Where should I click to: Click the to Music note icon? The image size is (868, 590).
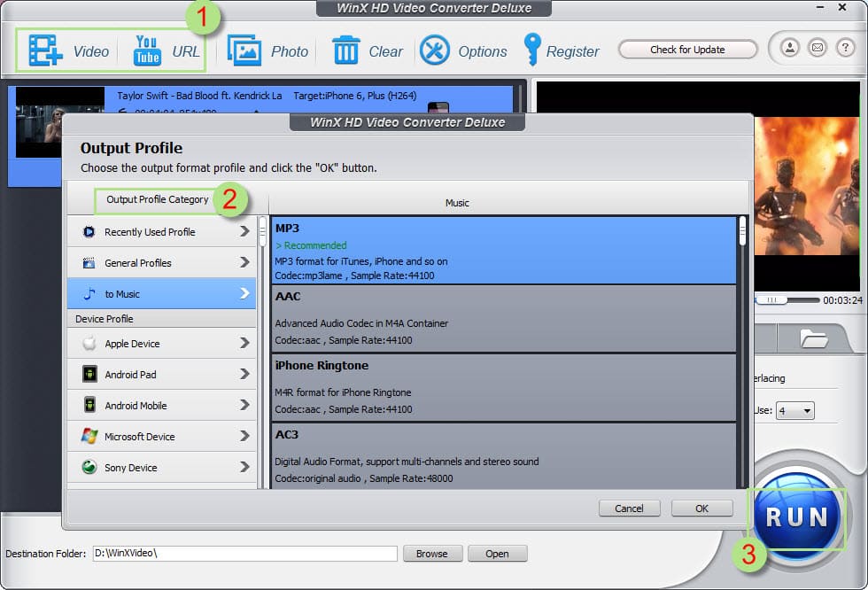89,294
